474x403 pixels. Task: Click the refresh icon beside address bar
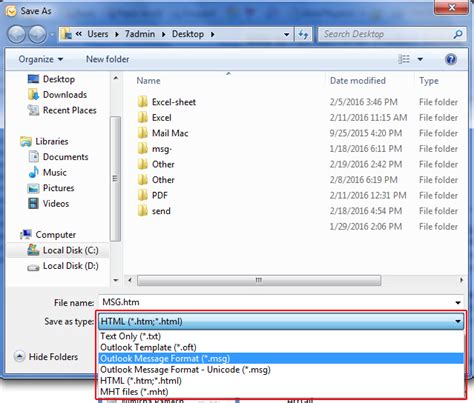tap(303, 34)
